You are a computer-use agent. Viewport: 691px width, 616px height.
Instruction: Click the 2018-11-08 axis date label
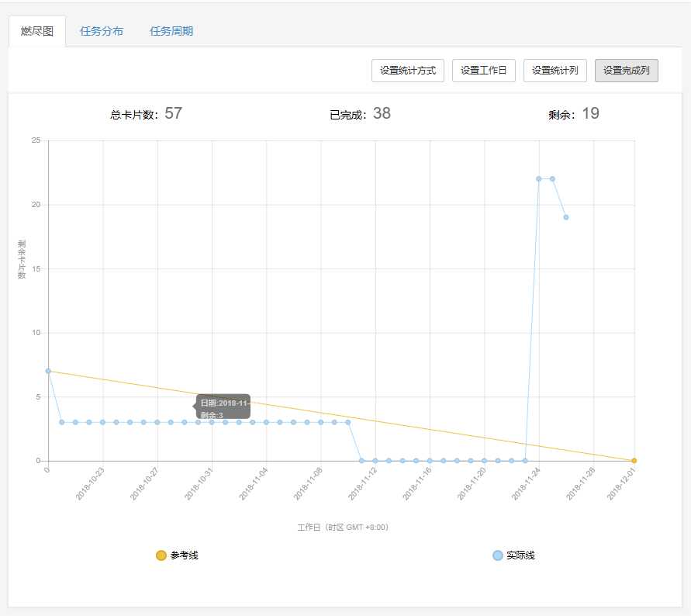308,483
